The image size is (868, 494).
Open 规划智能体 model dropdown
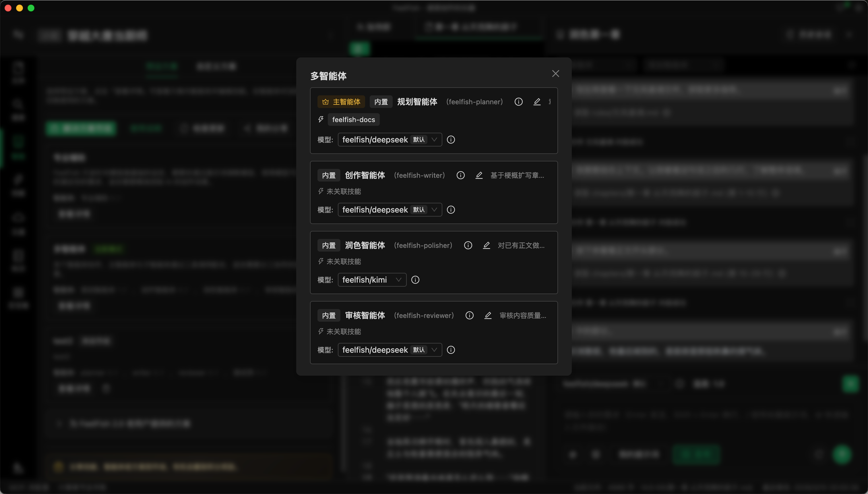click(390, 140)
